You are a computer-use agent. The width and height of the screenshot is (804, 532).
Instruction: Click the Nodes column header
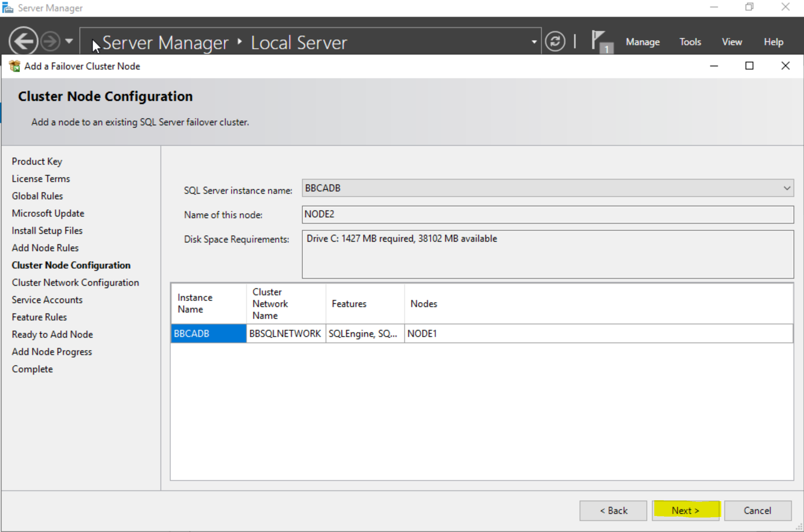pos(598,304)
